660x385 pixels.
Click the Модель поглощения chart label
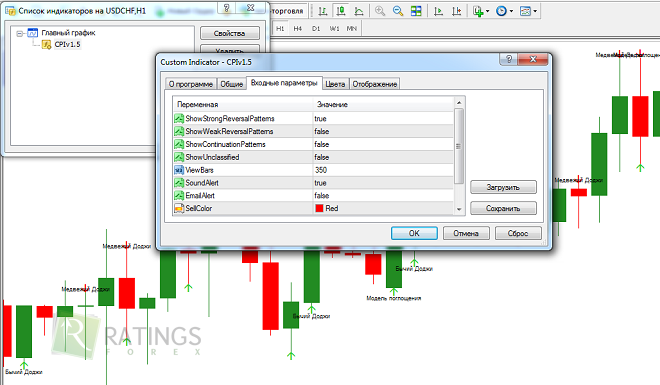click(394, 298)
